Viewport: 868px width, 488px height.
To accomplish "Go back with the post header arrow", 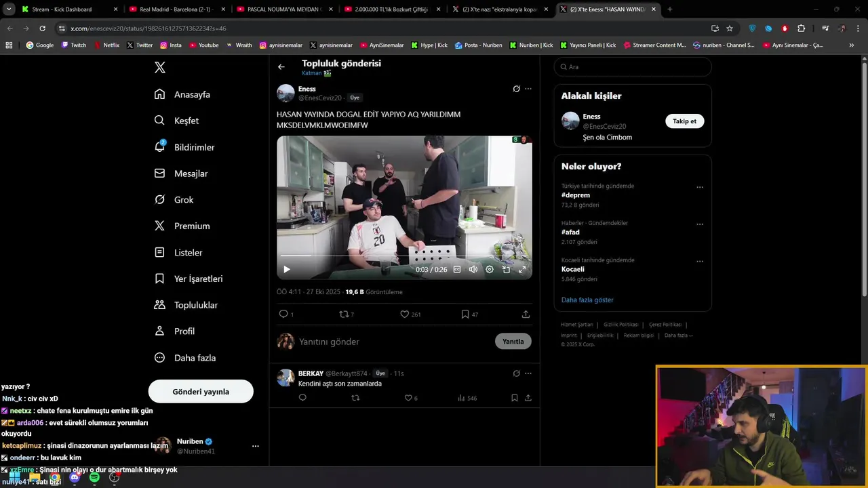I will point(281,67).
